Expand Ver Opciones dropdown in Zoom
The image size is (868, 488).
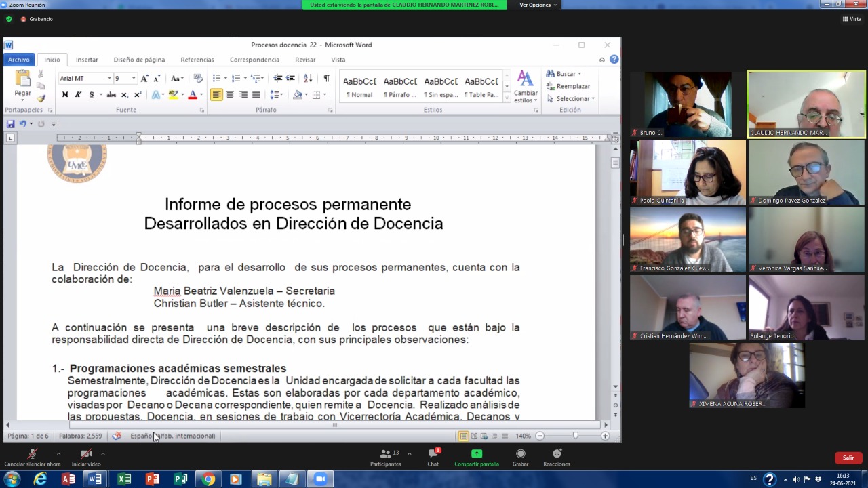538,5
